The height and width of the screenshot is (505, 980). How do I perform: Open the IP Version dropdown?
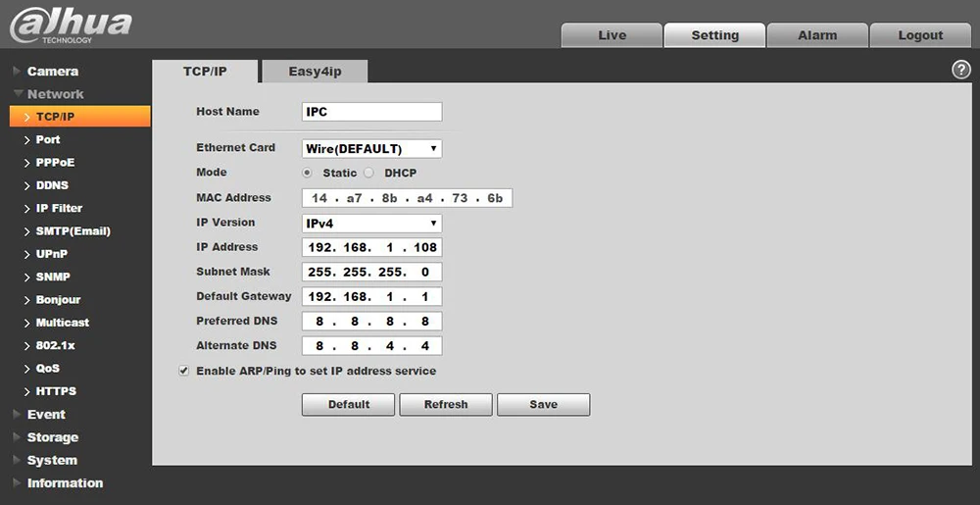point(371,224)
